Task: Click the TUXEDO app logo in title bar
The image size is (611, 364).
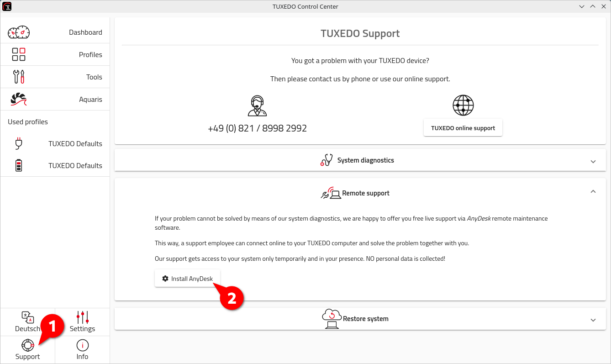Action: pyautogui.click(x=7, y=6)
